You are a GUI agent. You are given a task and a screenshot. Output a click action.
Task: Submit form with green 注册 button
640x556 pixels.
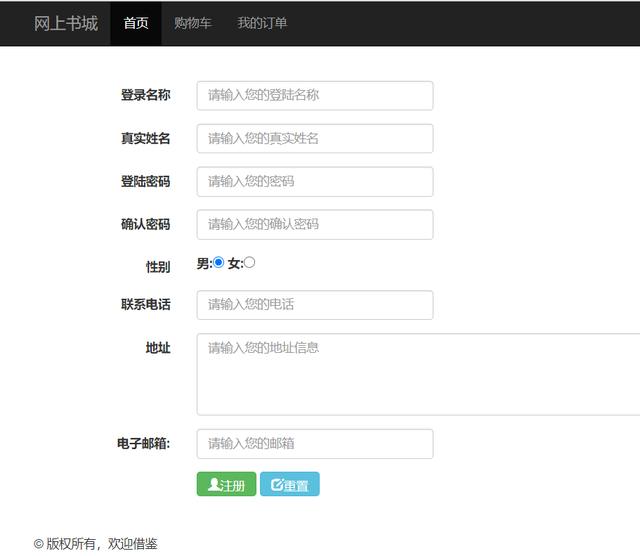point(227,484)
